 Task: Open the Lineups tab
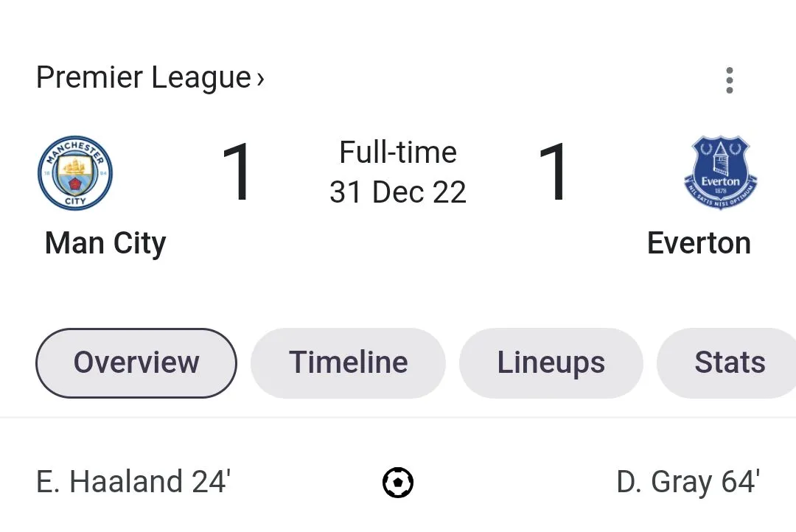click(551, 363)
